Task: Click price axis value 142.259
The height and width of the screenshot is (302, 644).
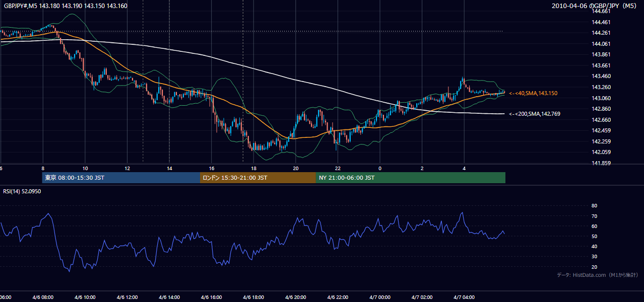Action: click(601, 141)
